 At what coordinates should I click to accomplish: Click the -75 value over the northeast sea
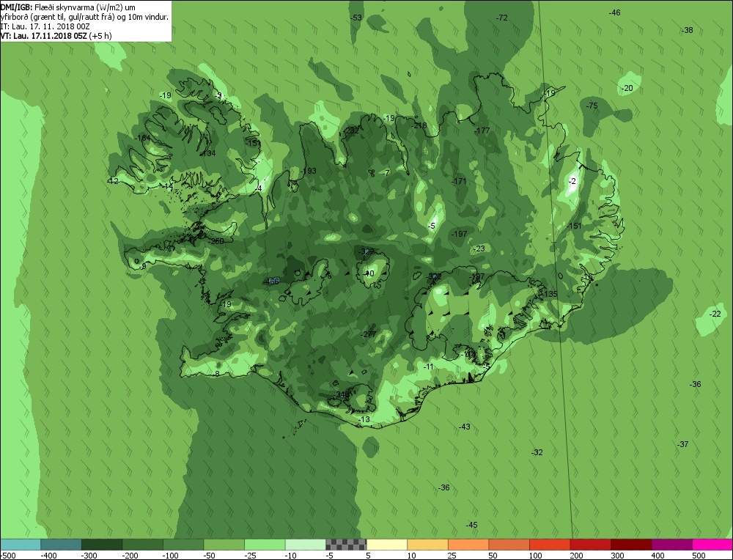(x=592, y=106)
